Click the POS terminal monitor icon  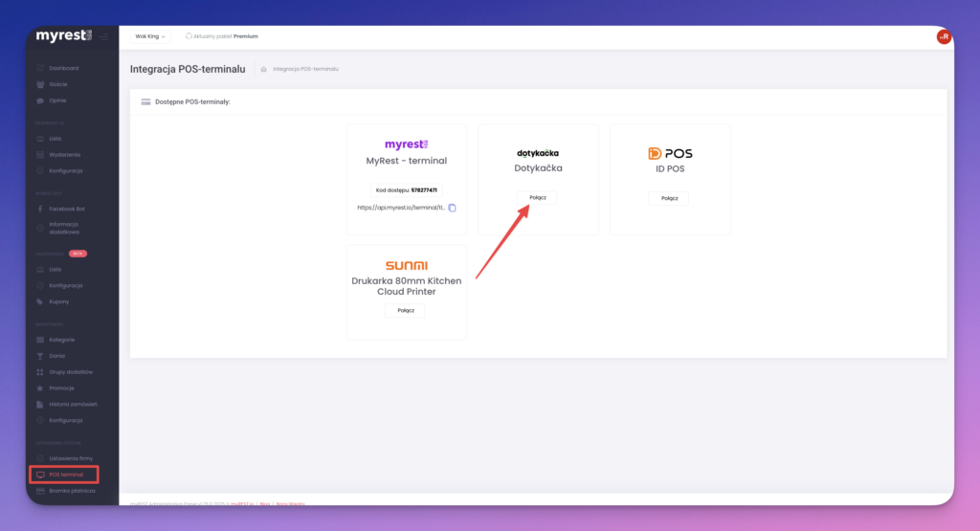40,475
